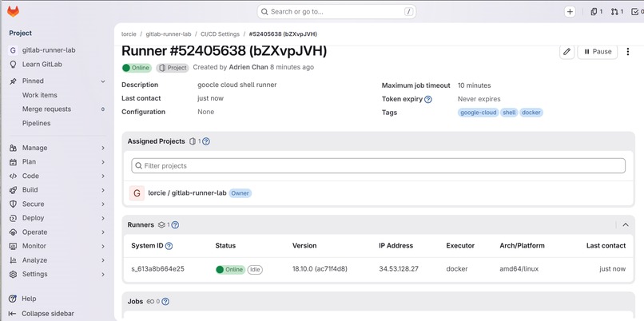Image resolution: width=644 pixels, height=321 pixels.
Task: Click the amd64/linux platform cell
Action: (x=519, y=269)
